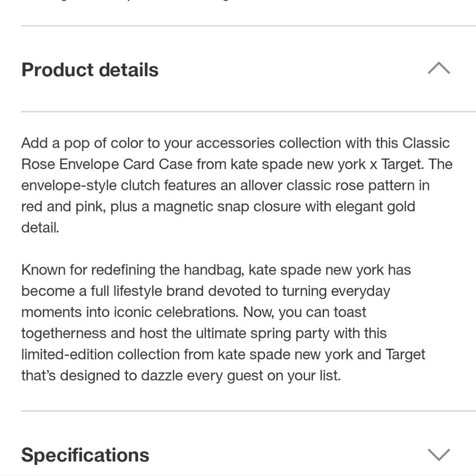Click the Product details heading
The width and height of the screenshot is (476, 476).
pos(90,70)
